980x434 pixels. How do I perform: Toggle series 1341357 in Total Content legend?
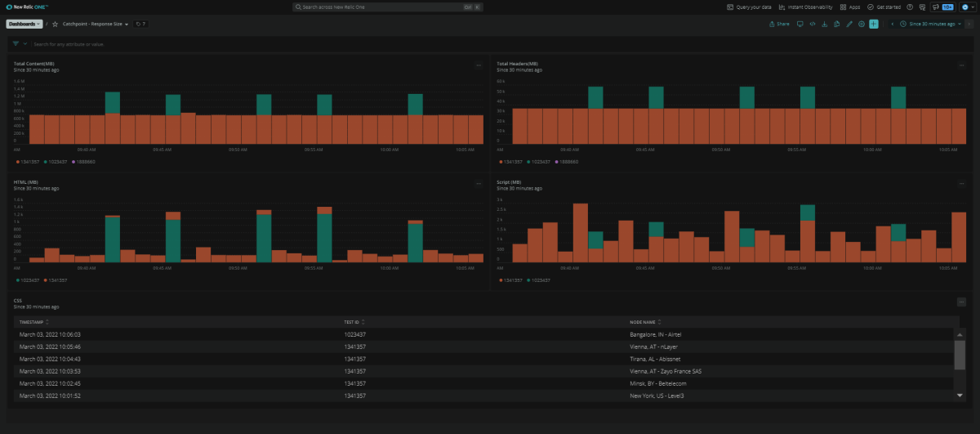[29, 162]
